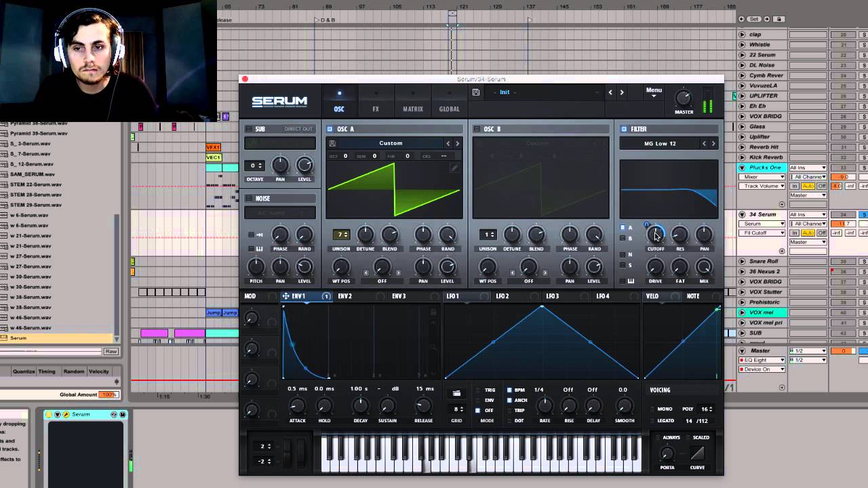
Task: Enable LEGATO checkbox
Action: [652, 421]
